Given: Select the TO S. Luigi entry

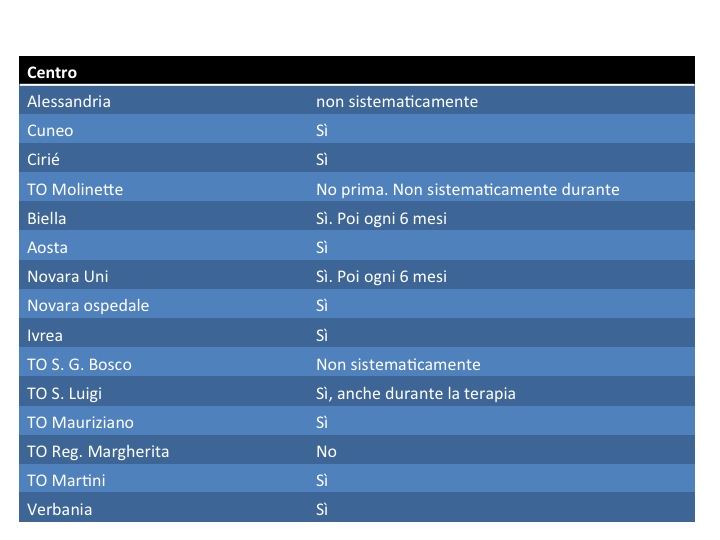Looking at the screenshot, I should [64, 394].
